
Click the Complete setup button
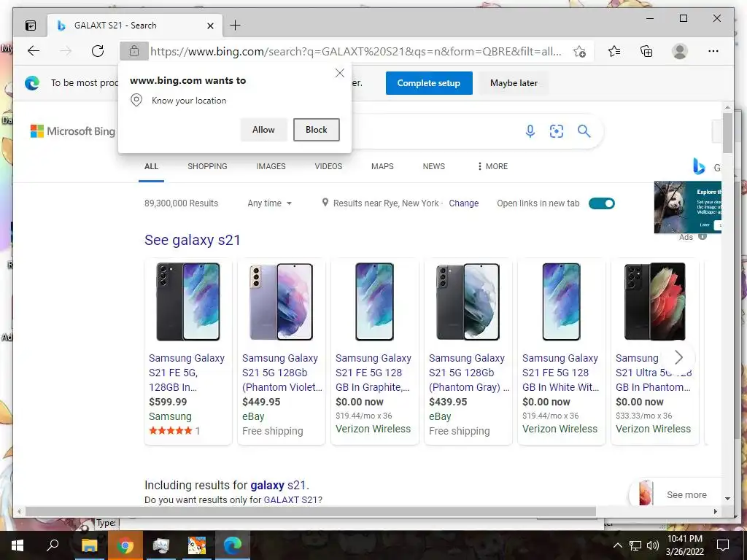pos(429,83)
